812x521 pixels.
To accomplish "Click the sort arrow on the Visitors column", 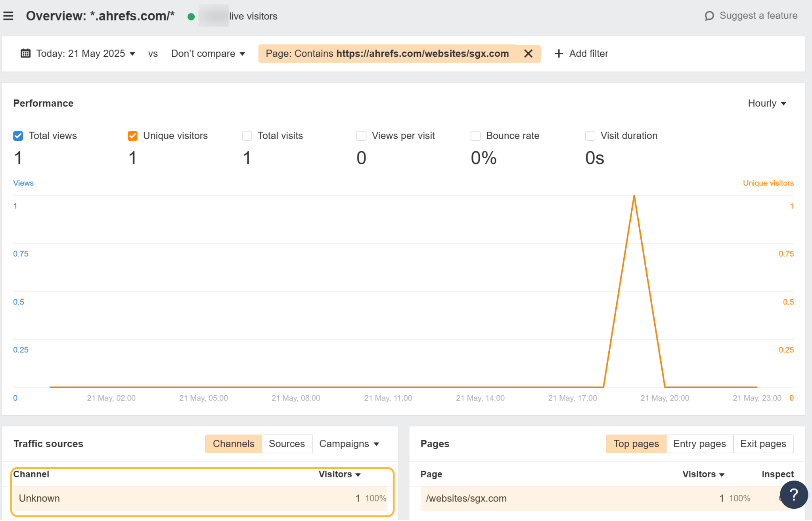I will coord(358,474).
